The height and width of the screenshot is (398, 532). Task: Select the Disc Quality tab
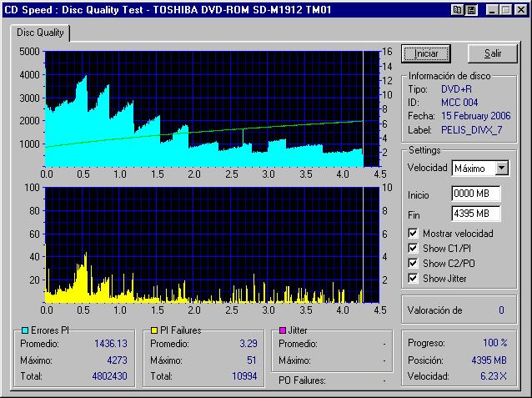(x=40, y=33)
